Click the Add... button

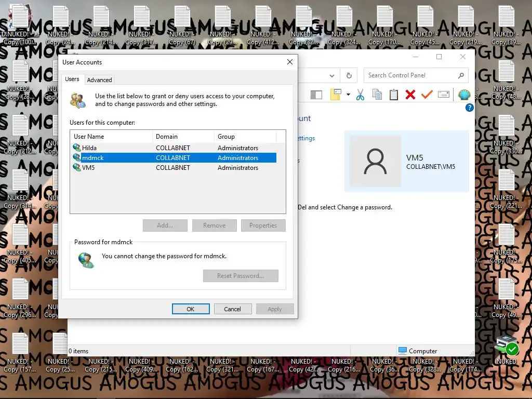click(x=165, y=225)
